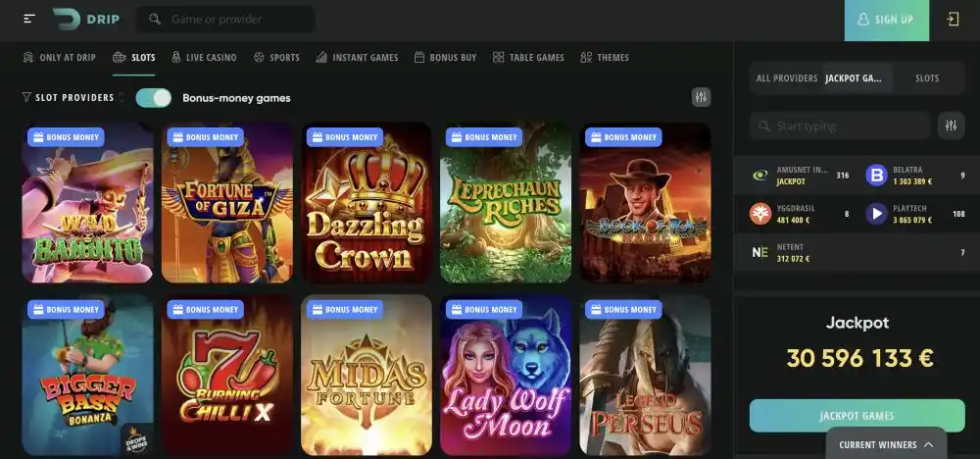Select the Slots category tab
Viewport: 980px width, 459px height.
coord(133,58)
